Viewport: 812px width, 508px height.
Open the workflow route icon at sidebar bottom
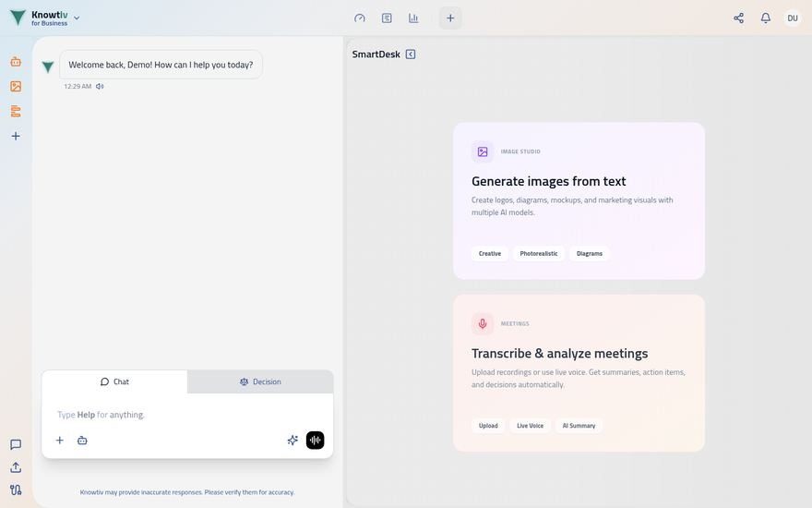tap(16, 490)
